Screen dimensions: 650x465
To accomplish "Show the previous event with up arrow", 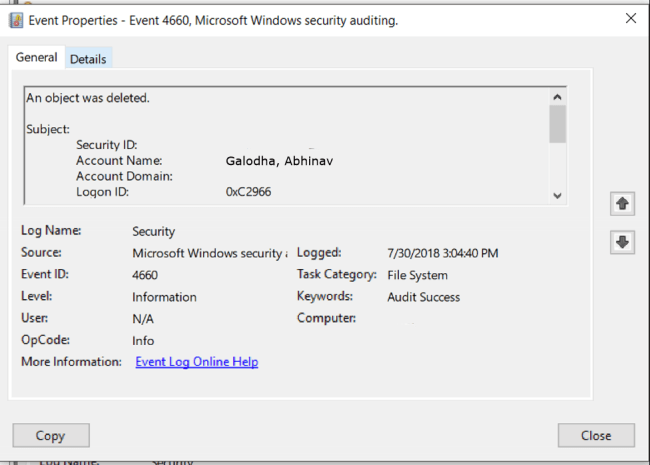I will 622,203.
